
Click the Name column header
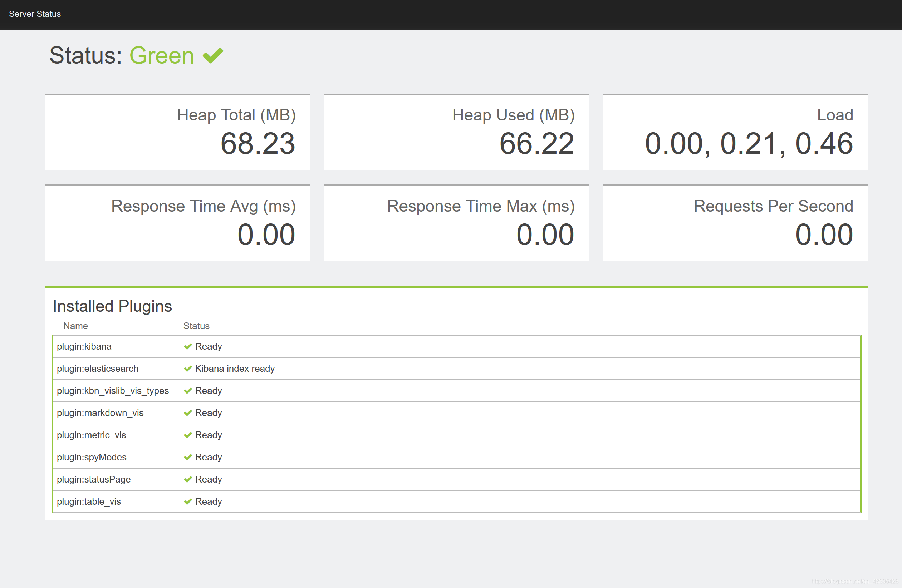[x=75, y=326]
